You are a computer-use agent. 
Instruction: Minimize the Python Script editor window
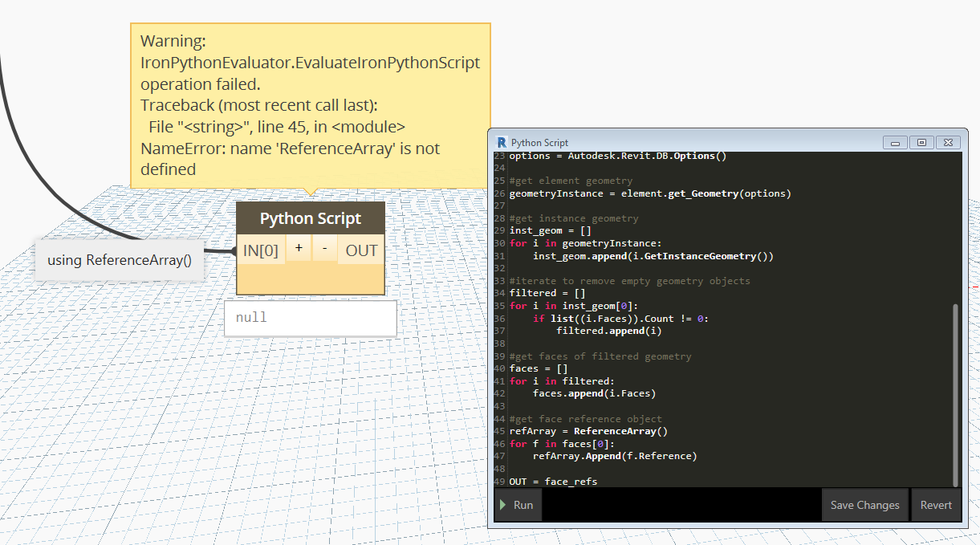[895, 142]
